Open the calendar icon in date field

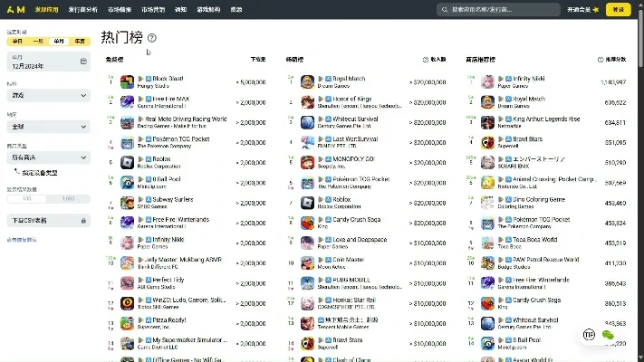click(x=83, y=62)
